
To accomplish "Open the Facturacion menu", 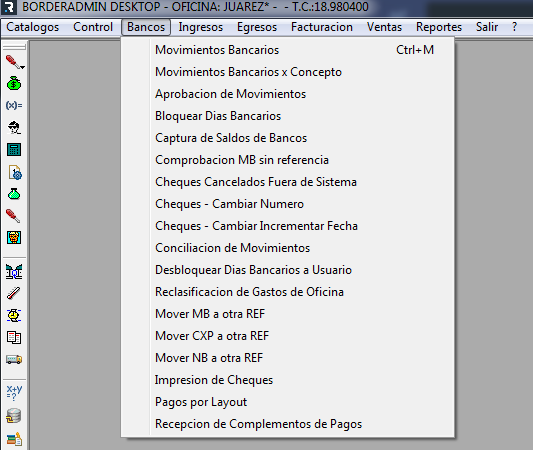I will pyautogui.click(x=322, y=27).
